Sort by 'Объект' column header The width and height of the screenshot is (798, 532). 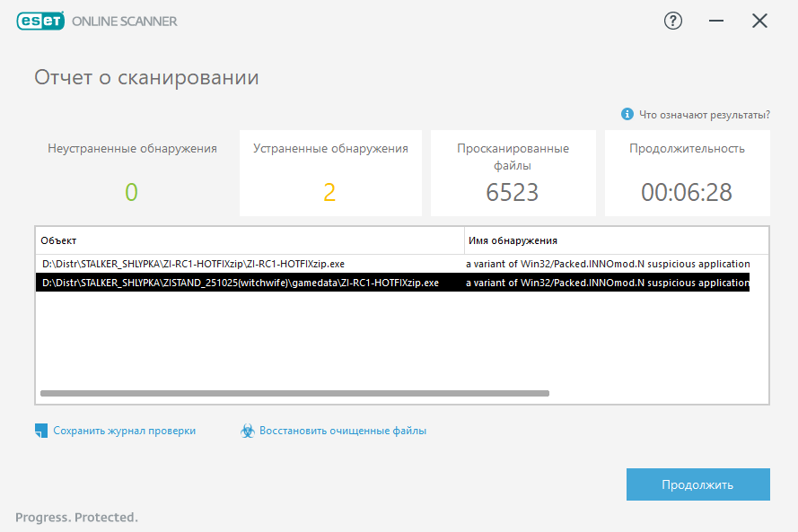pyautogui.click(x=250, y=240)
